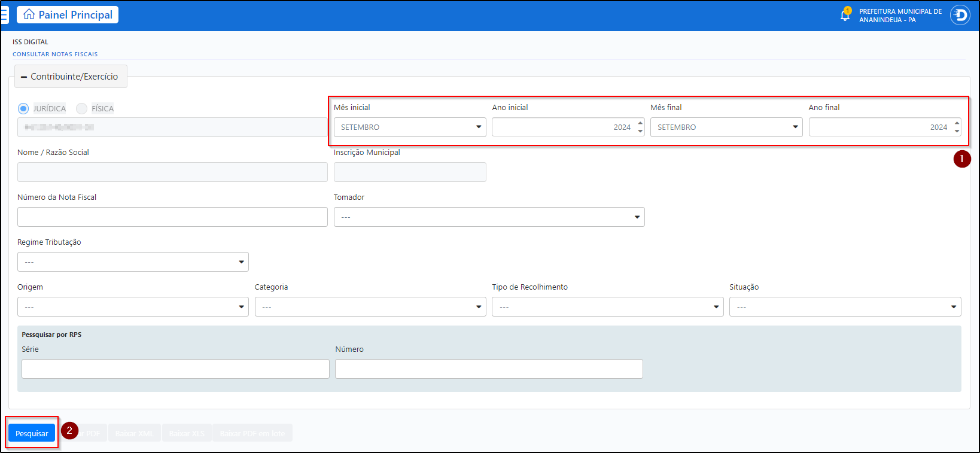The width and height of the screenshot is (980, 453).
Task: Select the Física radio button
Action: [x=81, y=108]
